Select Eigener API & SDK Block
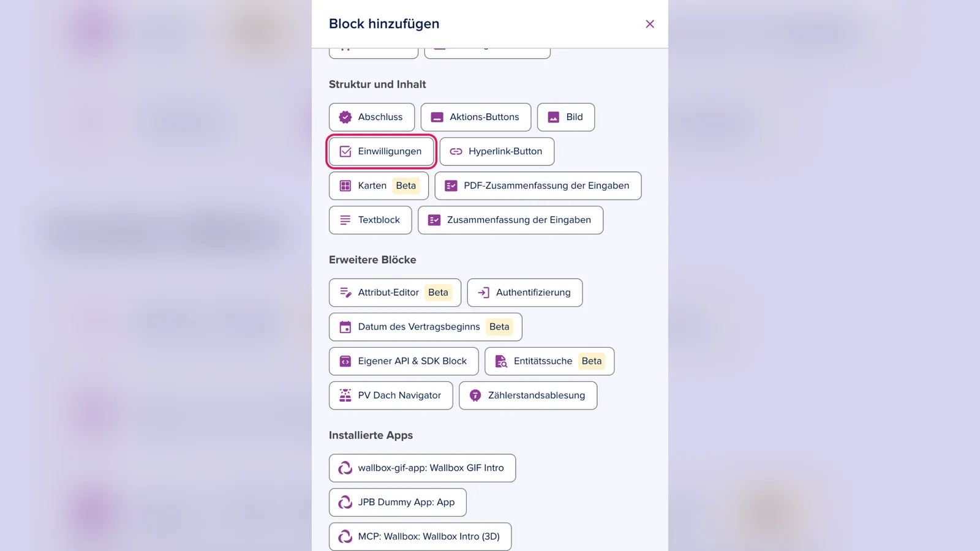Image resolution: width=980 pixels, height=551 pixels. coord(404,361)
